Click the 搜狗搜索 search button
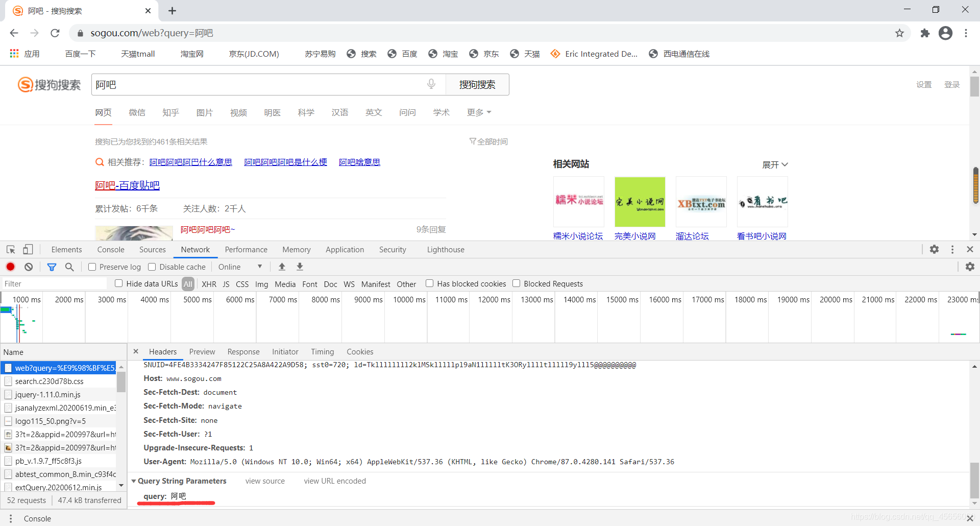This screenshot has height=526, width=980. [x=477, y=85]
